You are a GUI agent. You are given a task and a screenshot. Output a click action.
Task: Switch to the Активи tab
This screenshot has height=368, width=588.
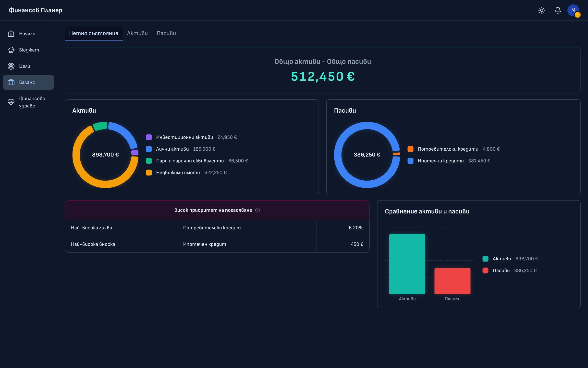click(x=137, y=33)
